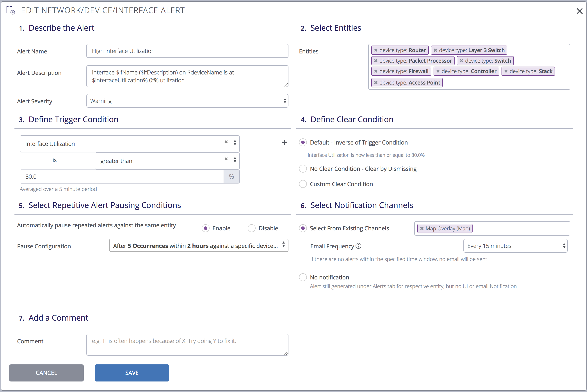Image resolution: width=587 pixels, height=392 pixels.
Task: Click the 'Select Entities' section heading
Action: (x=336, y=28)
